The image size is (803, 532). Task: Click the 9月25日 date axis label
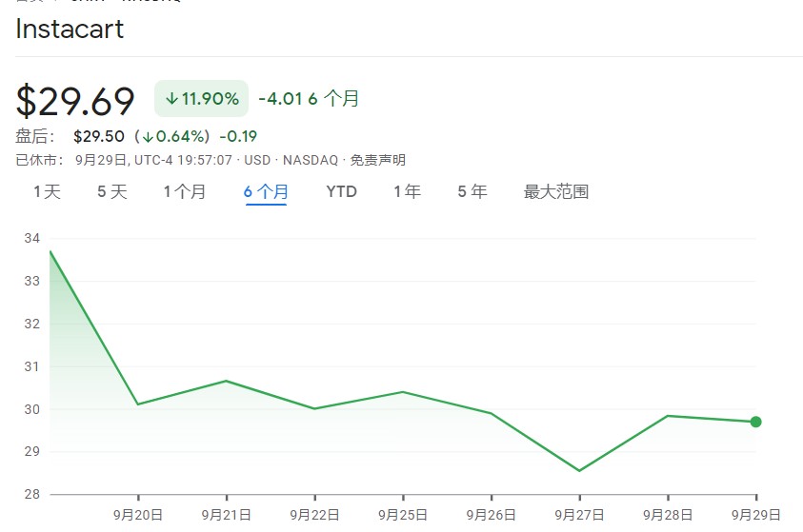pyautogui.click(x=403, y=515)
